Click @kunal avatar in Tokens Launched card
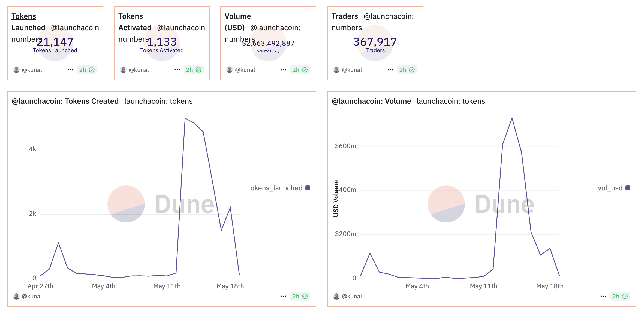Viewport: 644px width, 311px height. (x=16, y=70)
